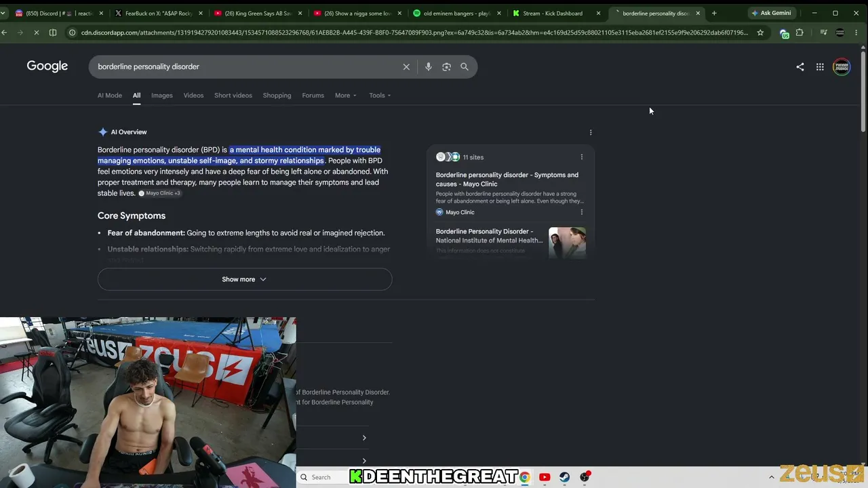Open YouTube from the taskbar

545,477
